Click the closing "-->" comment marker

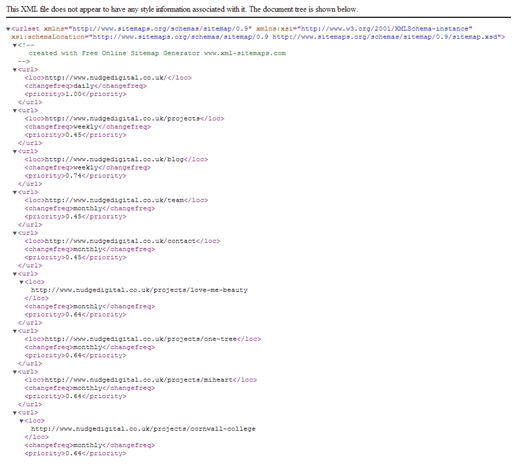point(24,61)
